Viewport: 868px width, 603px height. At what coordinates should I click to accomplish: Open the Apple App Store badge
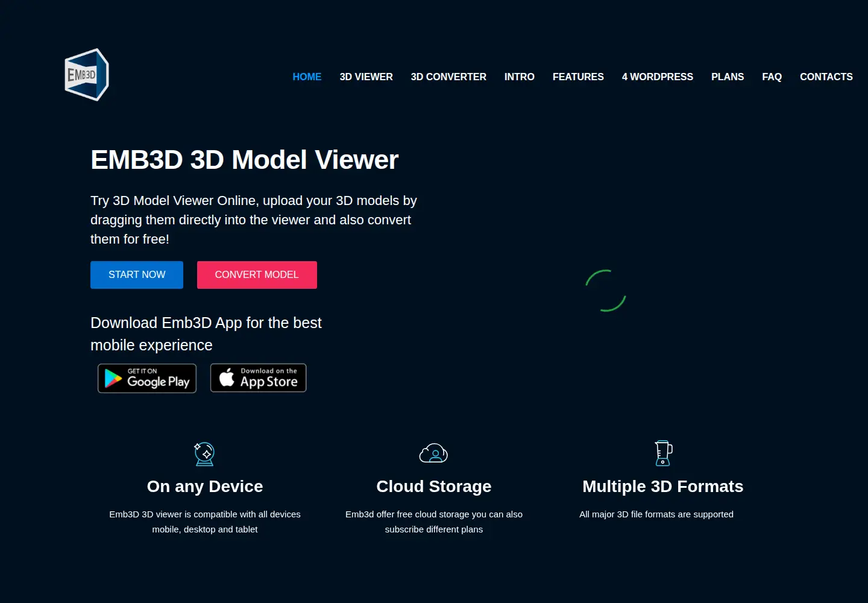coord(258,377)
